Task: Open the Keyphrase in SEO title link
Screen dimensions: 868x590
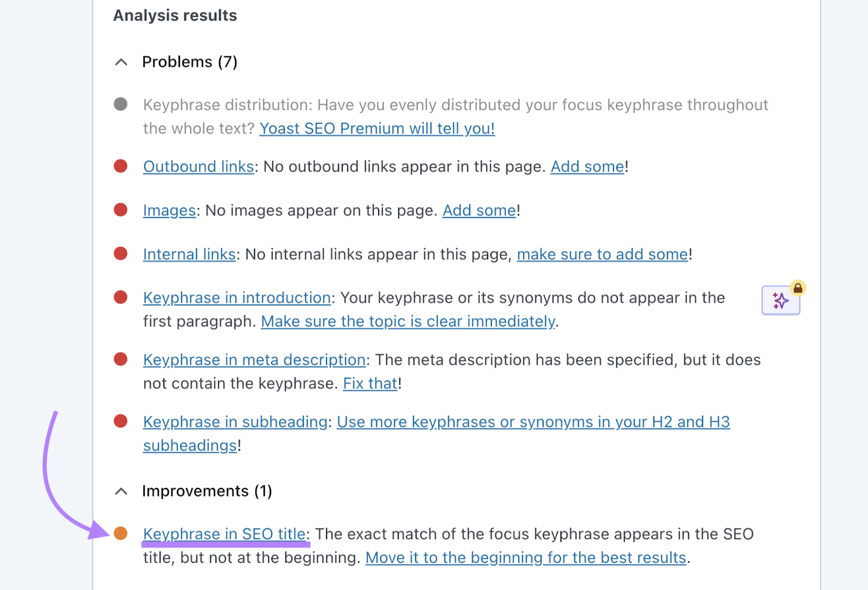Action: 225,534
